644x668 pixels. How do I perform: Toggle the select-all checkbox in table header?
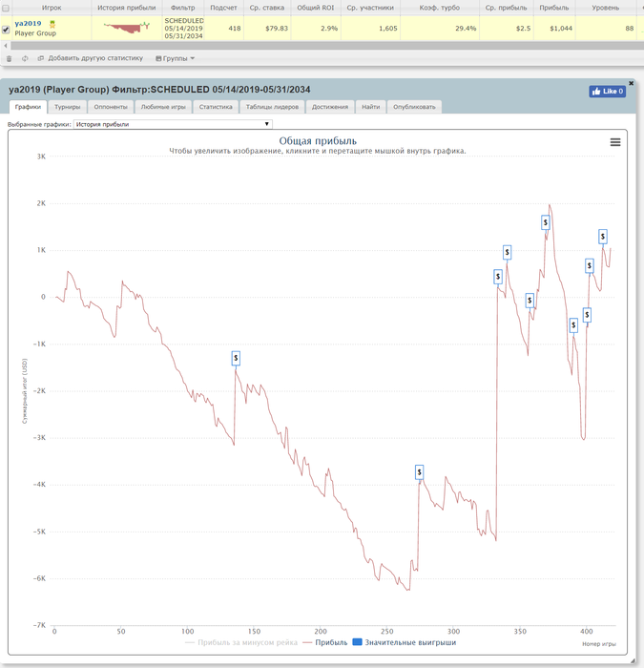pos(6,8)
